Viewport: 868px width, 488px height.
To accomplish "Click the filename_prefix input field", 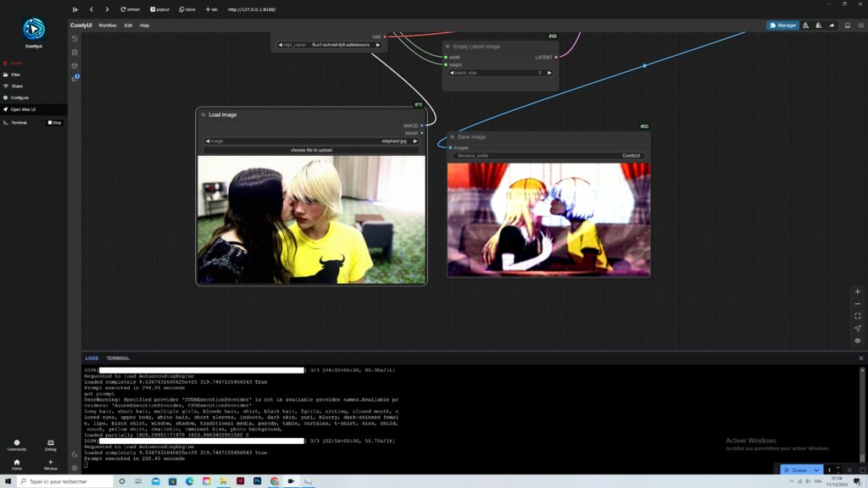I will (x=548, y=156).
